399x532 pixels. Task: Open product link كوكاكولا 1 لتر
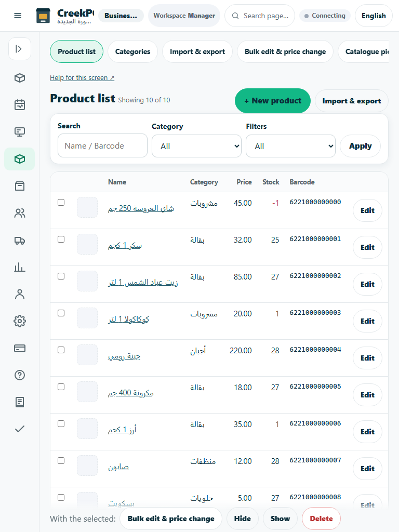tap(129, 319)
